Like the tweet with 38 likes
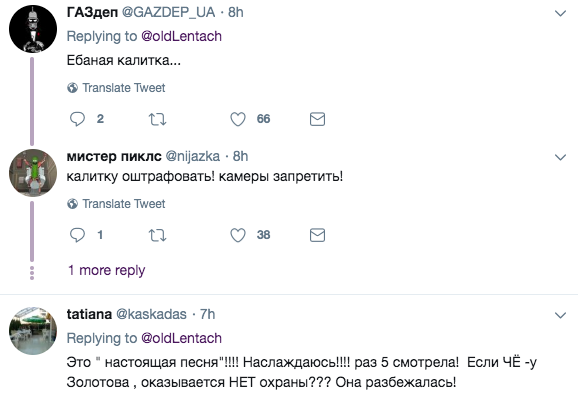This screenshot has width=578, height=399. pyautogui.click(x=238, y=235)
